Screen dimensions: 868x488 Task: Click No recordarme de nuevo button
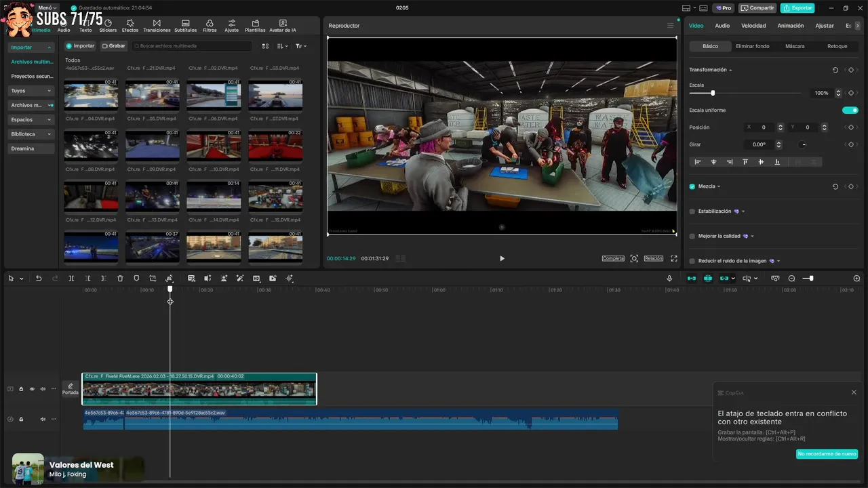click(x=827, y=453)
